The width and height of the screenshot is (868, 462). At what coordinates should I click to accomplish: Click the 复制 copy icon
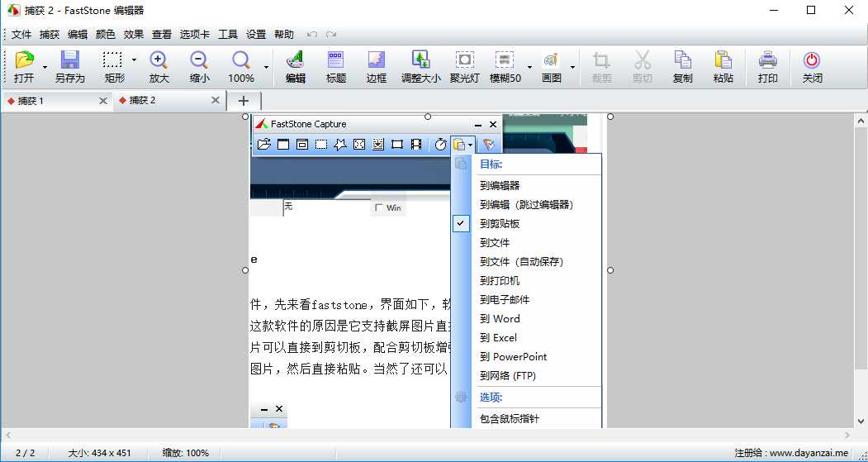point(682,66)
